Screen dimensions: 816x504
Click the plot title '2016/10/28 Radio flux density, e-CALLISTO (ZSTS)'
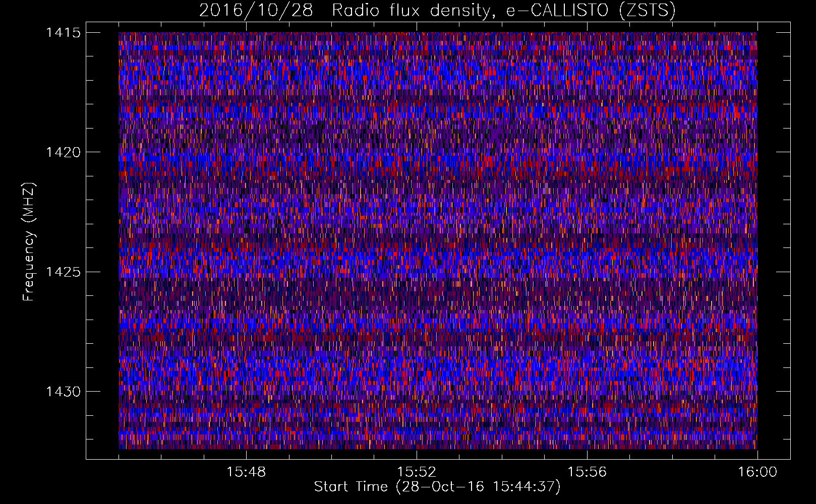[437, 11]
